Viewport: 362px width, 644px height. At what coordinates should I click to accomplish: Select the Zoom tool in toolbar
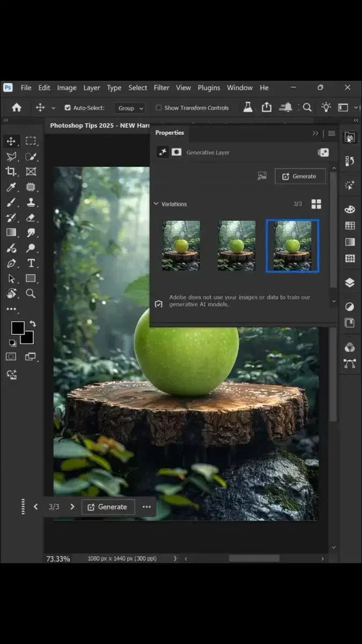(31, 293)
